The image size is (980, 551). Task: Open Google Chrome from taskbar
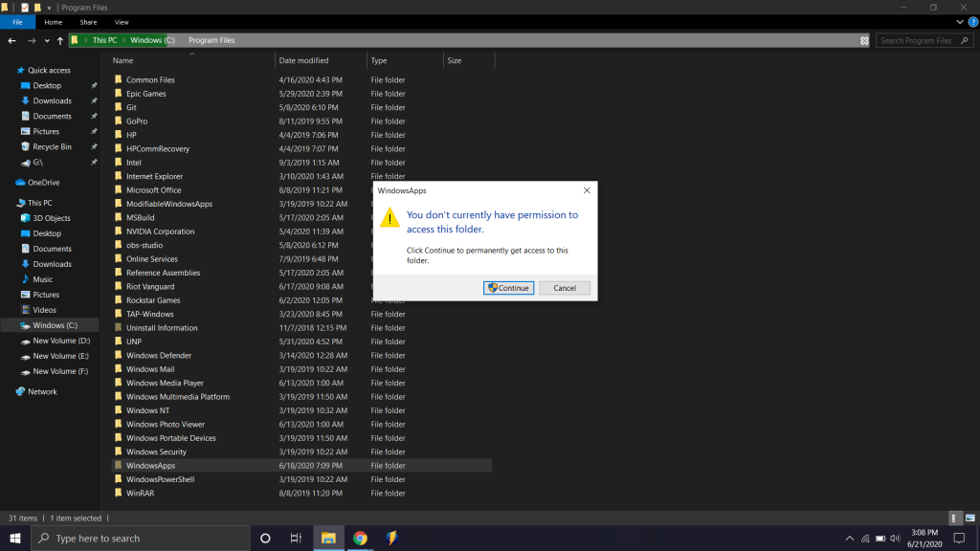coord(360,538)
